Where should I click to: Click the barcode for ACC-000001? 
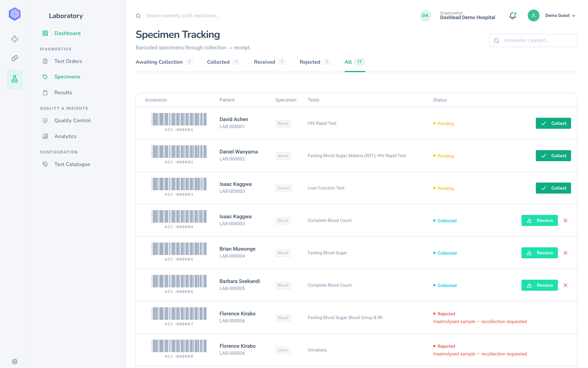(179, 119)
